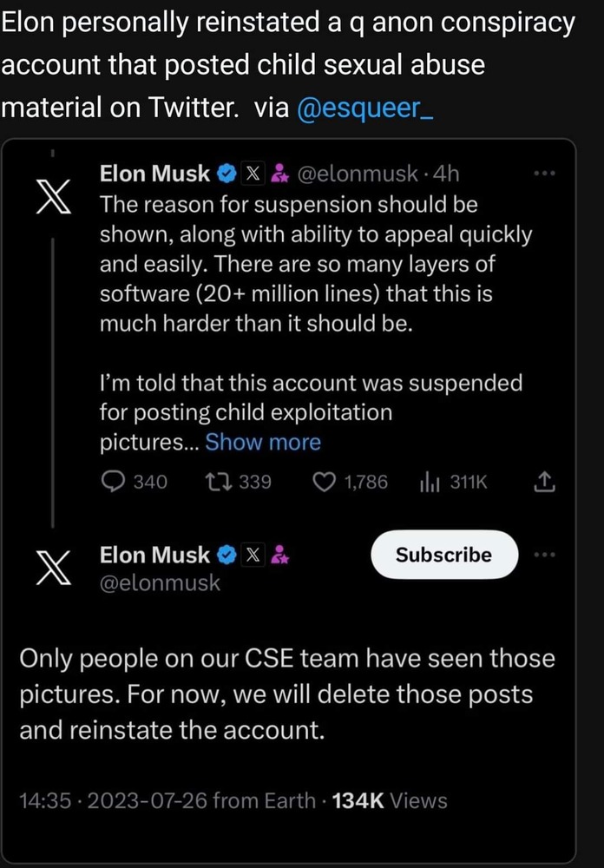Viewport: 604px width, 868px height.
Task: Open more options beside the 4h timestamp
Action: pos(545,174)
